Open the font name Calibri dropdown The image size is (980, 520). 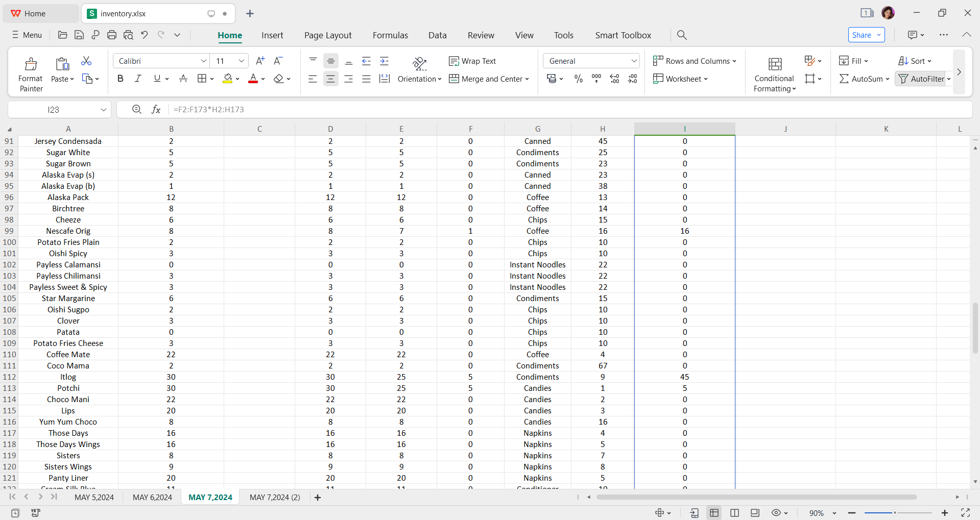203,61
